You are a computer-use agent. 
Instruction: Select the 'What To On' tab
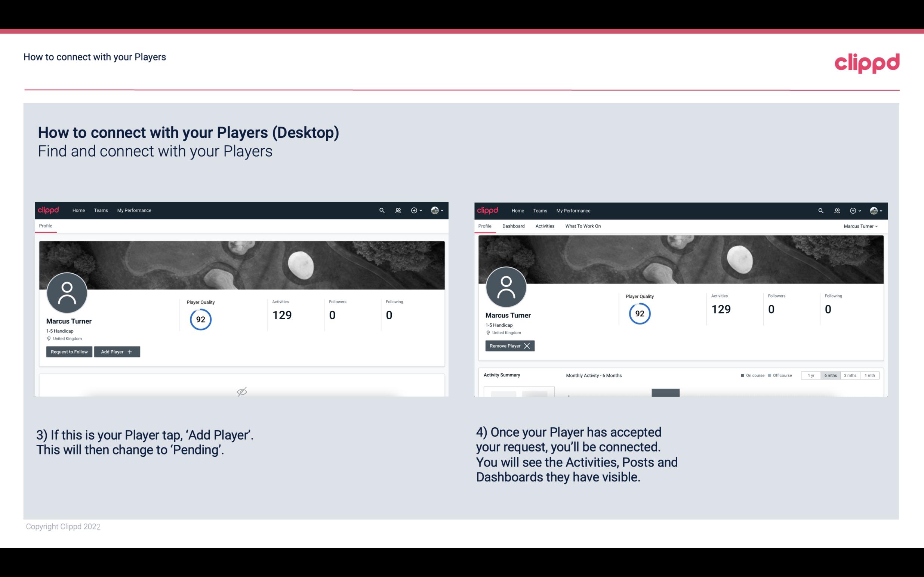pyautogui.click(x=583, y=226)
